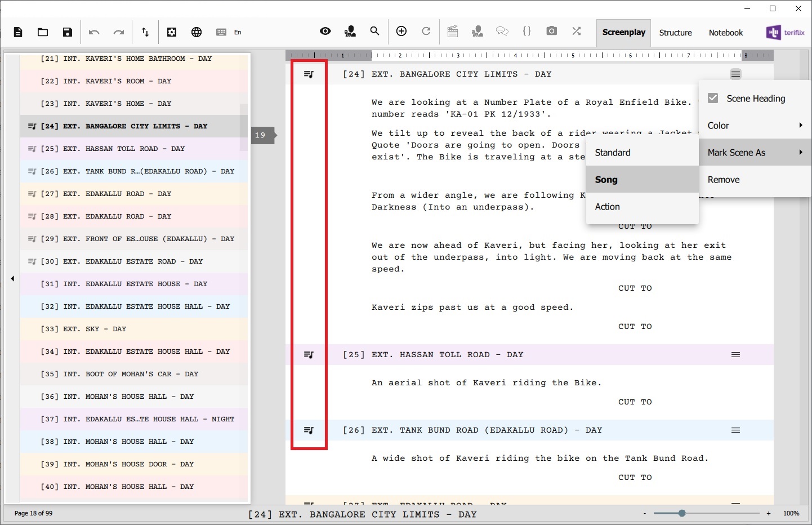Open the keyboard input icon
This screenshot has height=525, width=812.
coord(221,32)
